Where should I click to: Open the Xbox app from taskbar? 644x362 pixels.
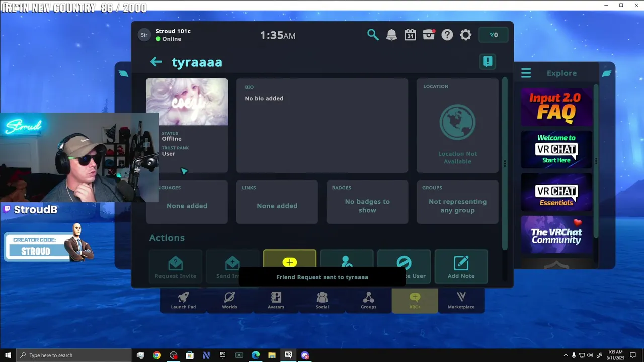[x=239, y=355]
